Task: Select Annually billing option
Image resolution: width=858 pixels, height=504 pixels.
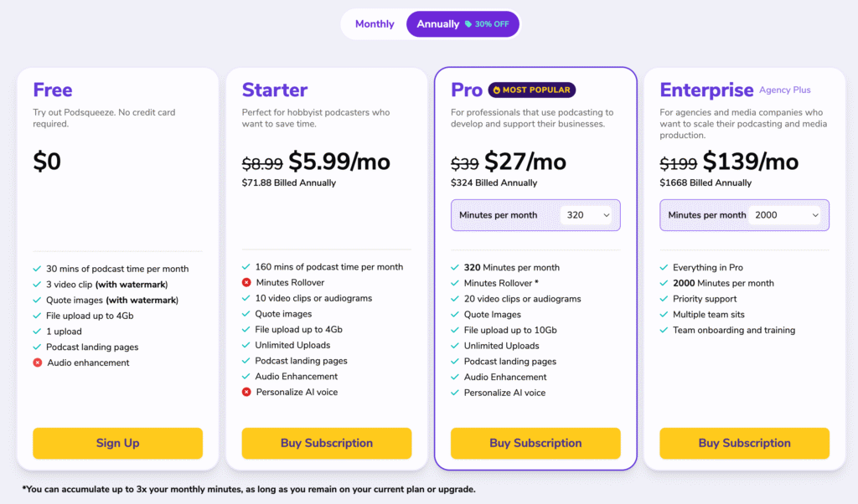Action: (463, 24)
